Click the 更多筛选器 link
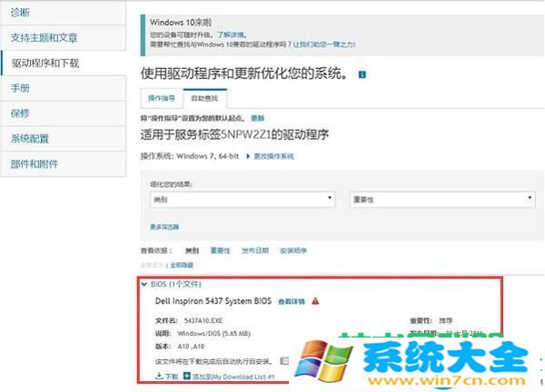This screenshot has height=392, width=545. coord(164,227)
